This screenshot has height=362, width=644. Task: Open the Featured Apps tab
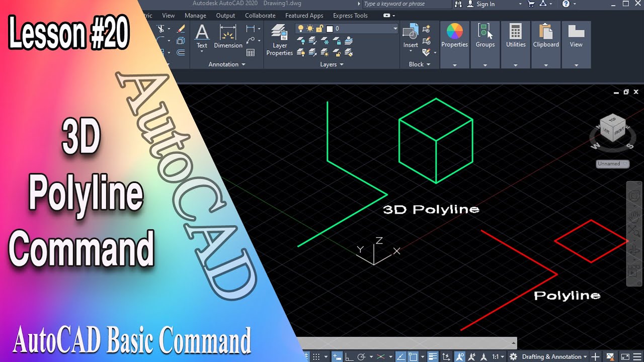tap(304, 16)
